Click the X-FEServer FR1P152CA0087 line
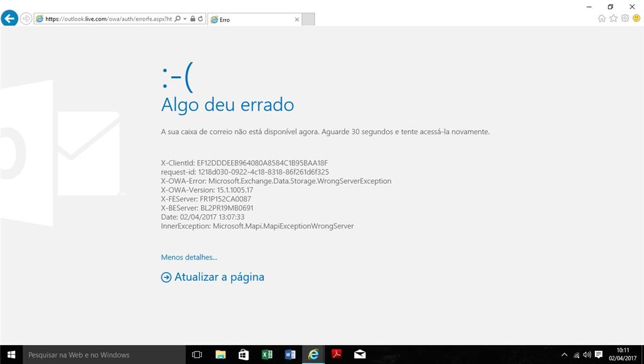This screenshot has height=364, width=644. (x=206, y=199)
